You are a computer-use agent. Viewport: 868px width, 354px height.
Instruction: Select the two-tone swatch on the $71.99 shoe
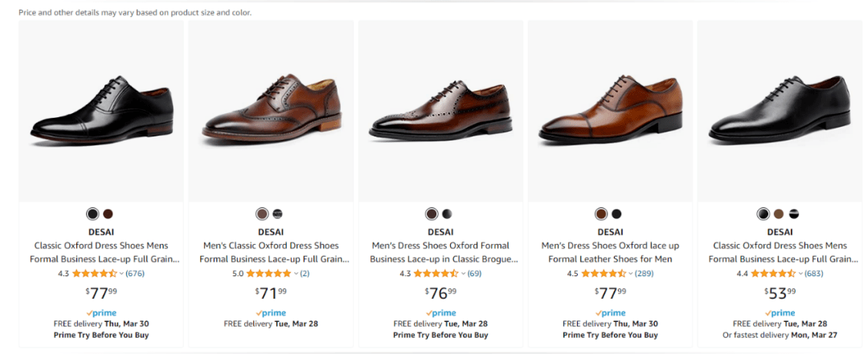[277, 214]
